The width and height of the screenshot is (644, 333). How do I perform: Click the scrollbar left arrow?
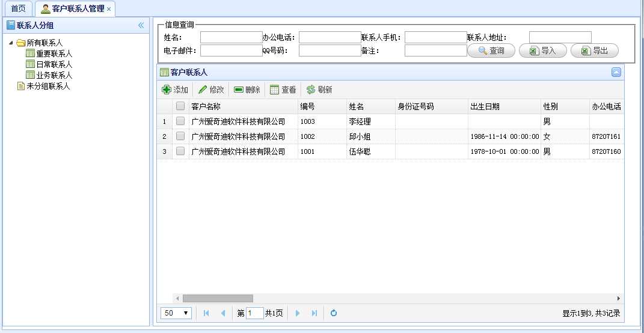click(177, 299)
